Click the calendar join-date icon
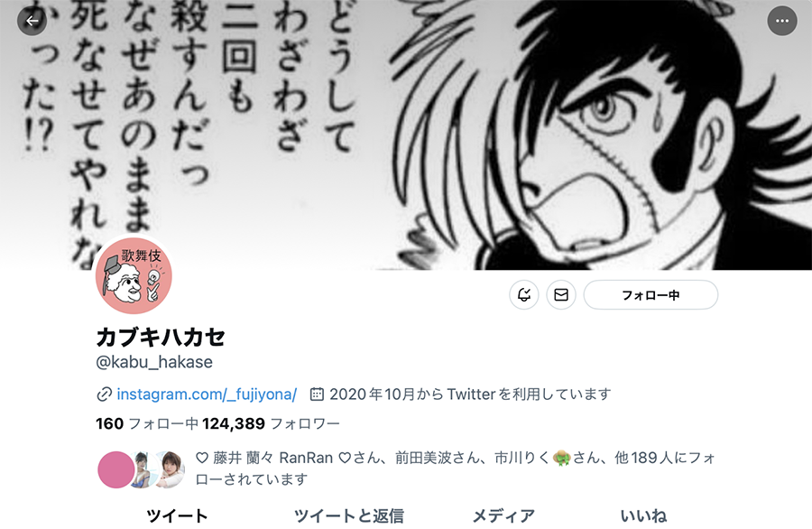 click(317, 394)
